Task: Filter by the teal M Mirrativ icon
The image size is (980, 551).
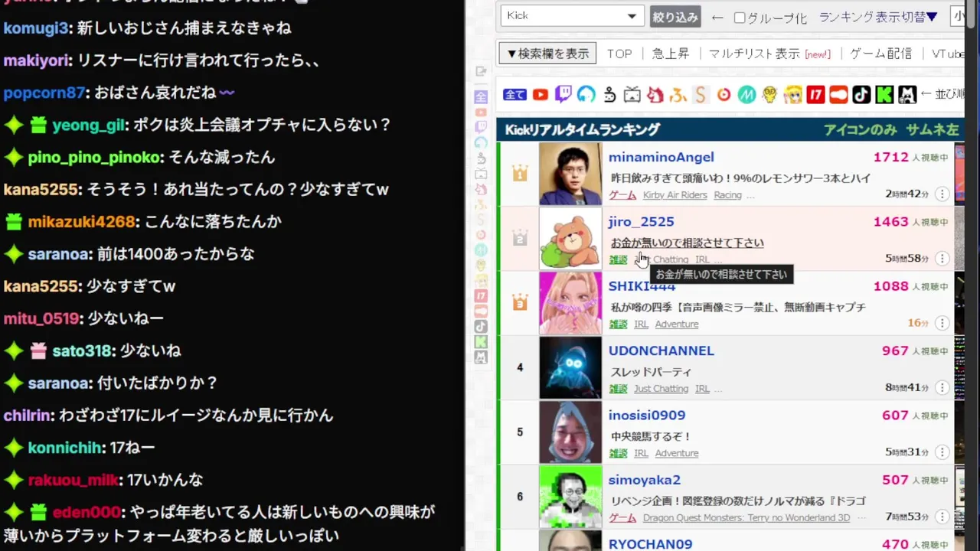Action: (x=746, y=95)
